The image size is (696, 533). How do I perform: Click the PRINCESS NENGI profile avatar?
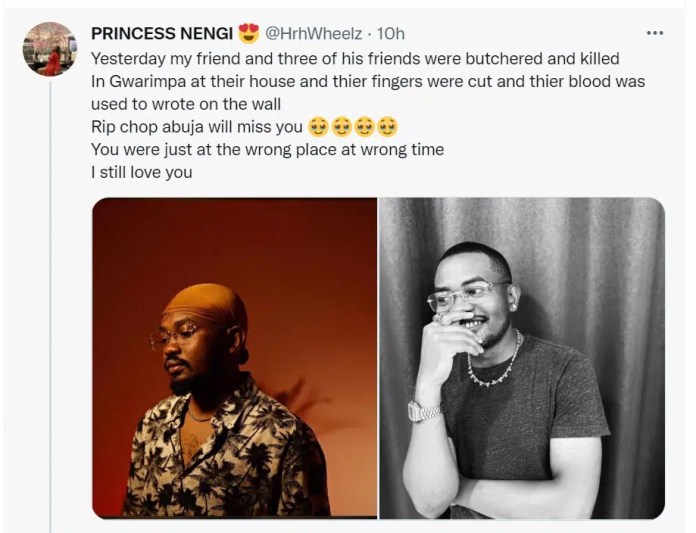pos(49,49)
